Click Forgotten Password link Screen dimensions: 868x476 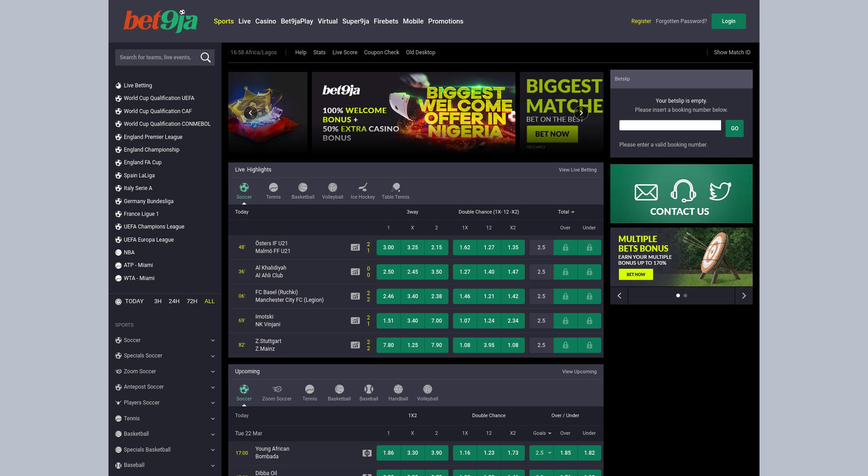[x=681, y=21]
